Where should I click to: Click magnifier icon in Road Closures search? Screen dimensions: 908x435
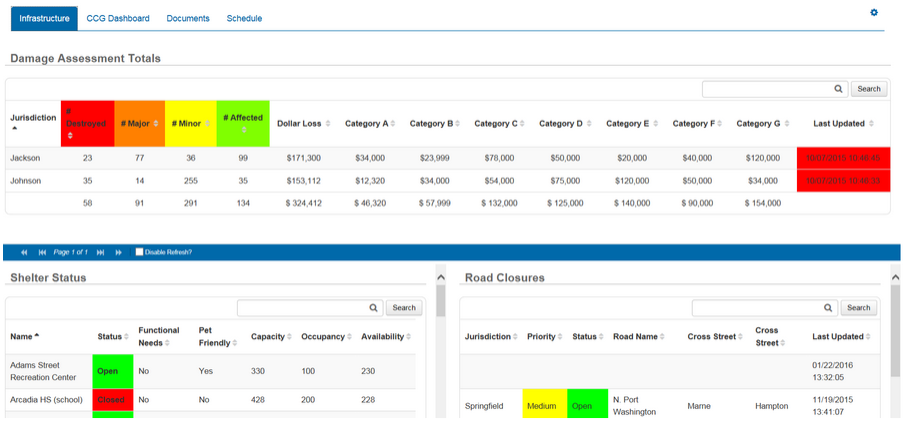[x=829, y=308]
